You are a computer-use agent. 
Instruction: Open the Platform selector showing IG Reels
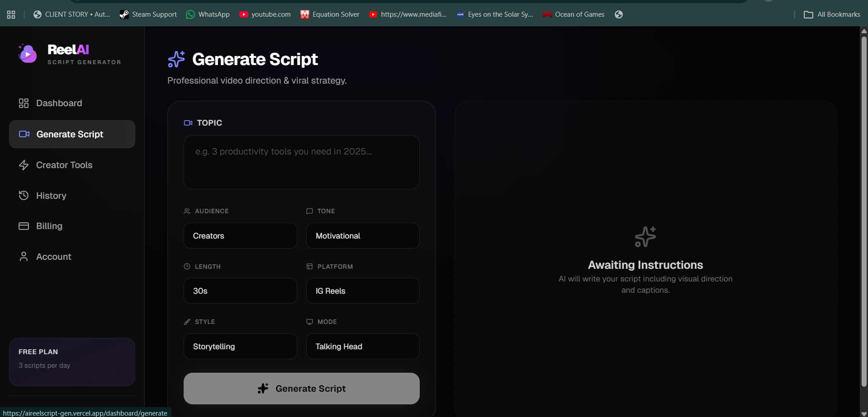pos(363,290)
